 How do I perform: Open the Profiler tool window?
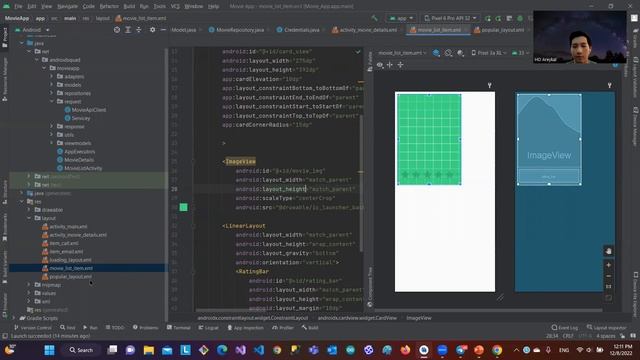point(283,328)
